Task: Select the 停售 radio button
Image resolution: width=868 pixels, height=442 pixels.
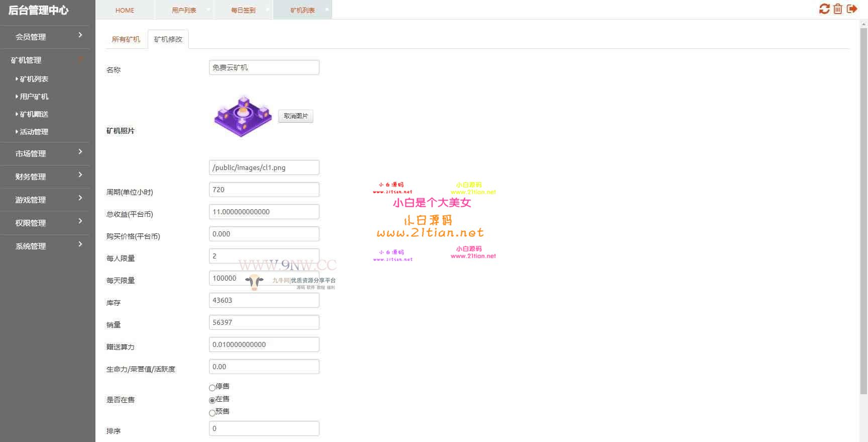Action: click(x=212, y=388)
